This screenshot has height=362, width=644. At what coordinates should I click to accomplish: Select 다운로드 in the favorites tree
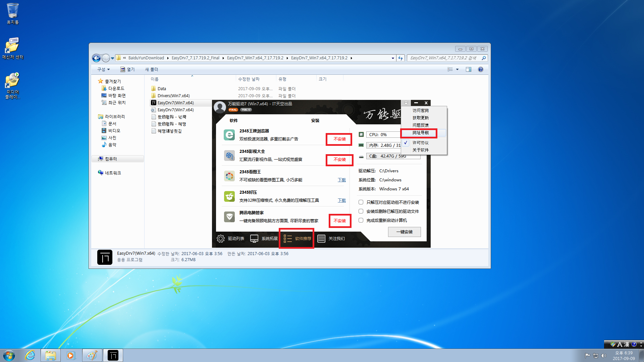(x=116, y=88)
